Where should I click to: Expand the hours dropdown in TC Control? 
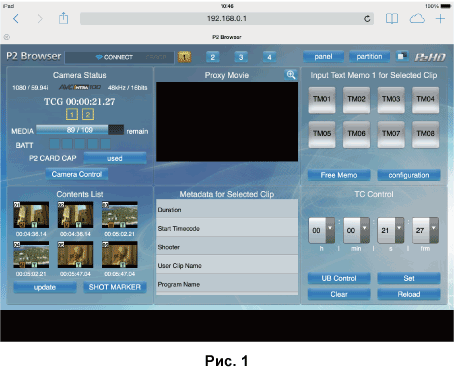point(330,230)
